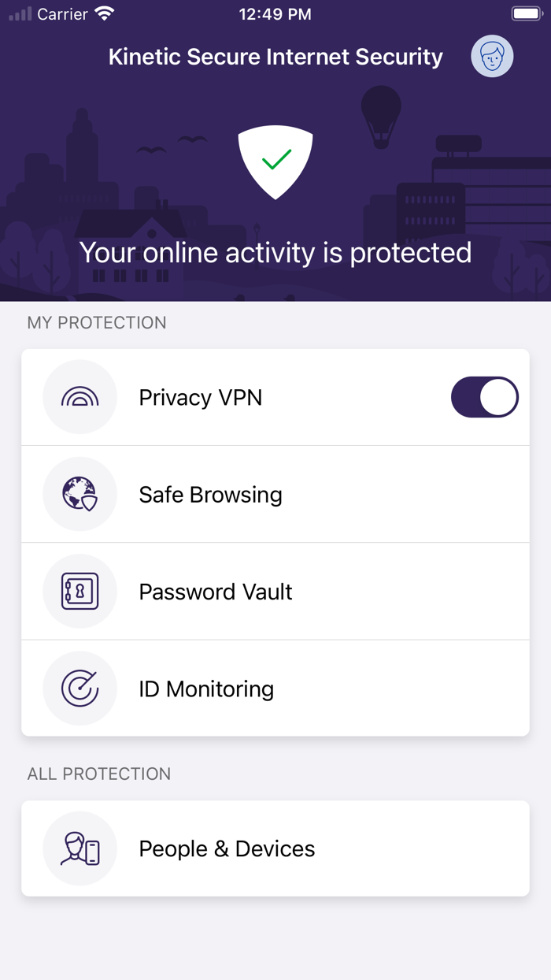Select the Safe Browsing globe shield icon

point(80,494)
